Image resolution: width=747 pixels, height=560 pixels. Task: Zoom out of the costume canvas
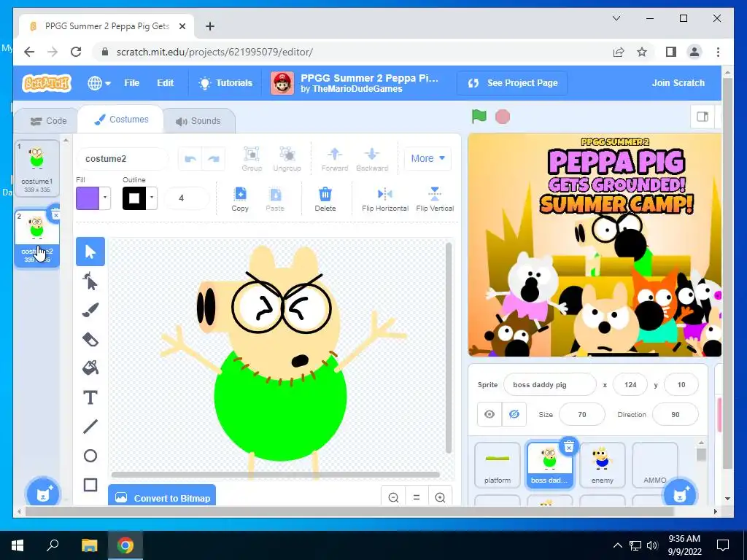click(x=393, y=497)
